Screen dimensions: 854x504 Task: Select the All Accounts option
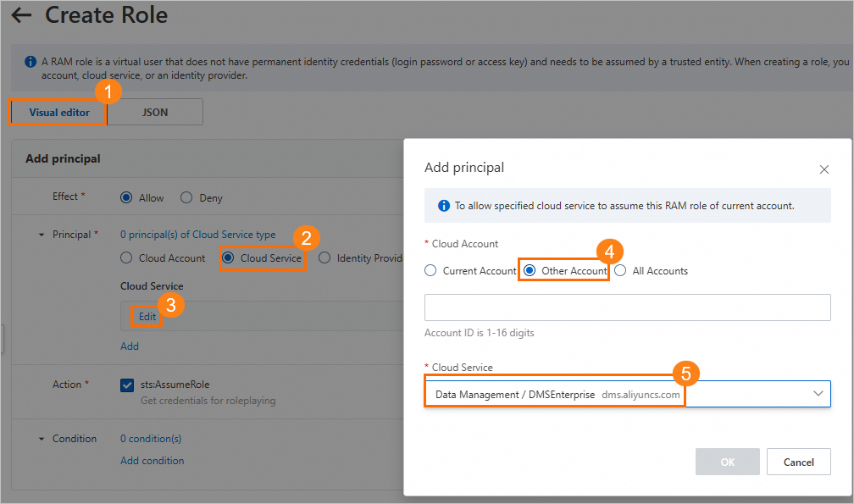click(x=621, y=271)
